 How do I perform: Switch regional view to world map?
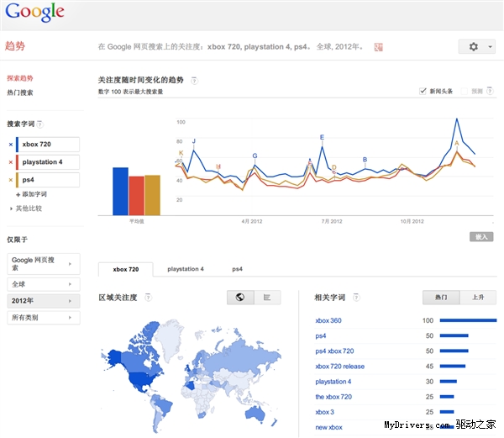coord(240,297)
